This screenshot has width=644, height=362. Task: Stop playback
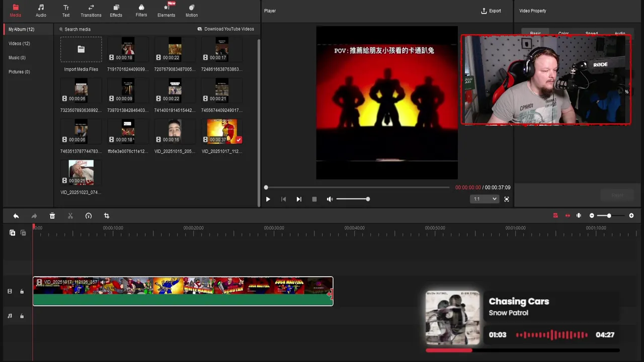(314, 199)
